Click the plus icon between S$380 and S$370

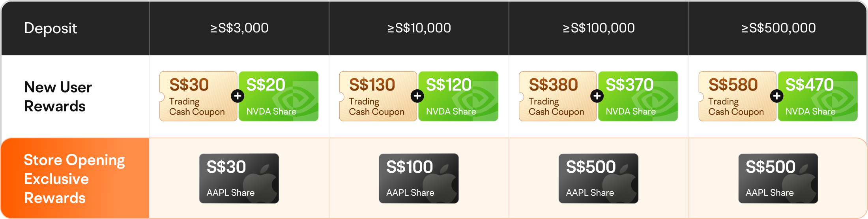[x=597, y=96]
